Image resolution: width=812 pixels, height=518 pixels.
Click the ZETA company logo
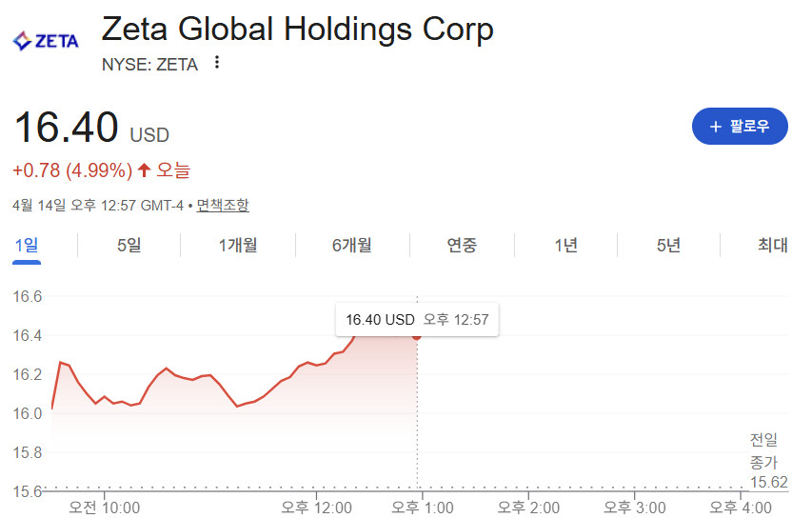45,41
